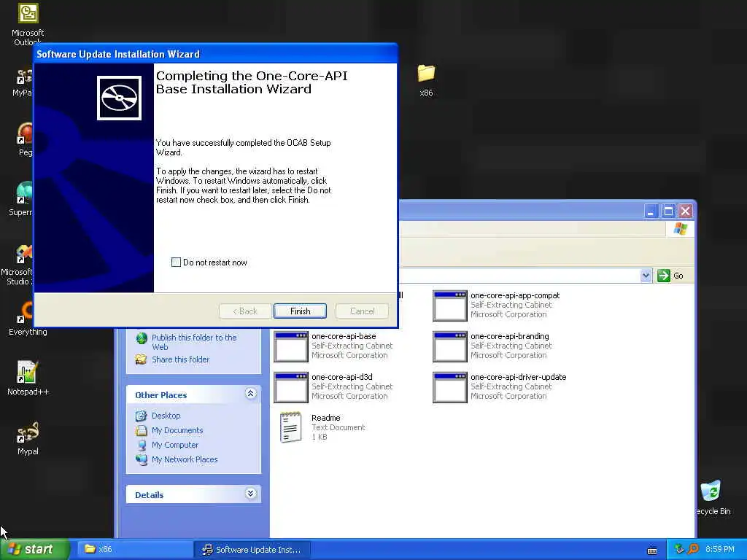Select the one-core-api-d3d file icon
Screen dimensions: 747x560
(x=290, y=387)
